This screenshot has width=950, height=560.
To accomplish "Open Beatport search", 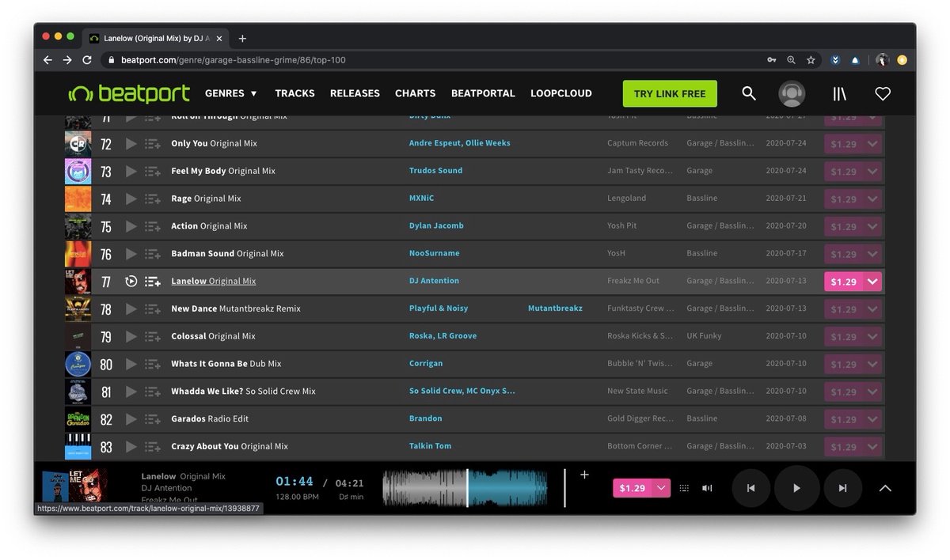I will tap(749, 93).
